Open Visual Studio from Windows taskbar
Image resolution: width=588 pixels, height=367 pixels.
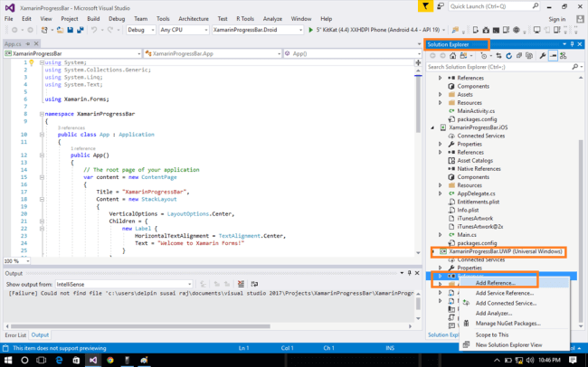coord(92,360)
